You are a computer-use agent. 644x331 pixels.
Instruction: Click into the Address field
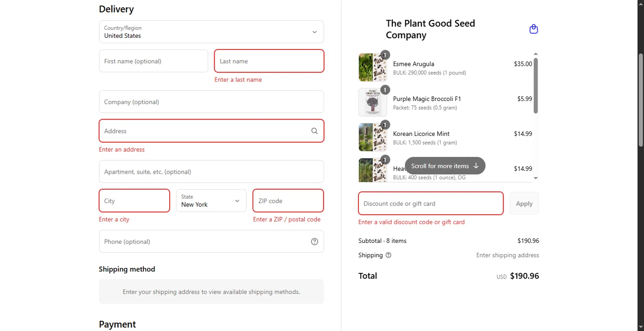coord(211,131)
